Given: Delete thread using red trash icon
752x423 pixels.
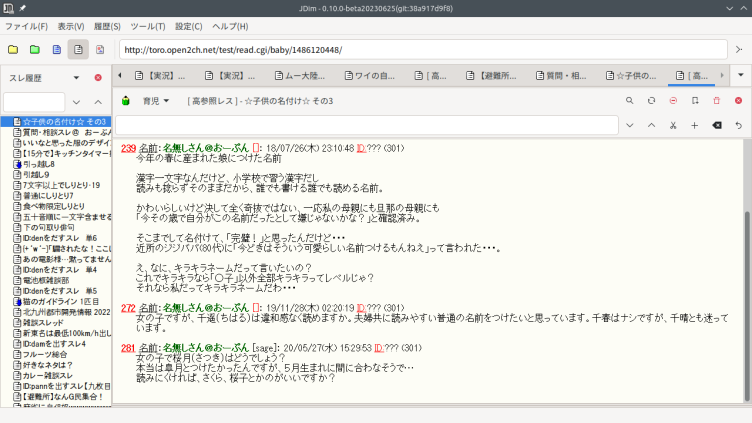Looking at the screenshot, I should click(x=716, y=101).
